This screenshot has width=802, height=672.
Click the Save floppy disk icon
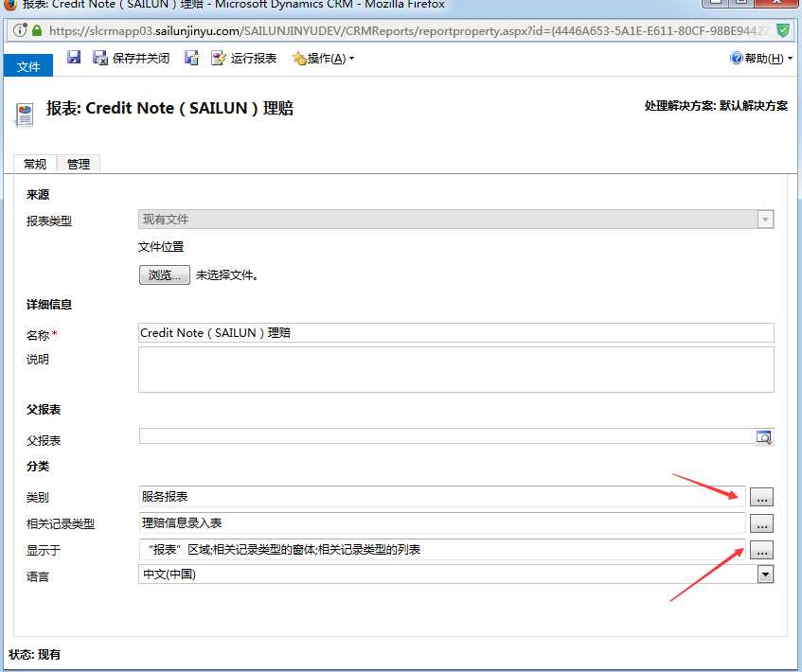pyautogui.click(x=74, y=58)
